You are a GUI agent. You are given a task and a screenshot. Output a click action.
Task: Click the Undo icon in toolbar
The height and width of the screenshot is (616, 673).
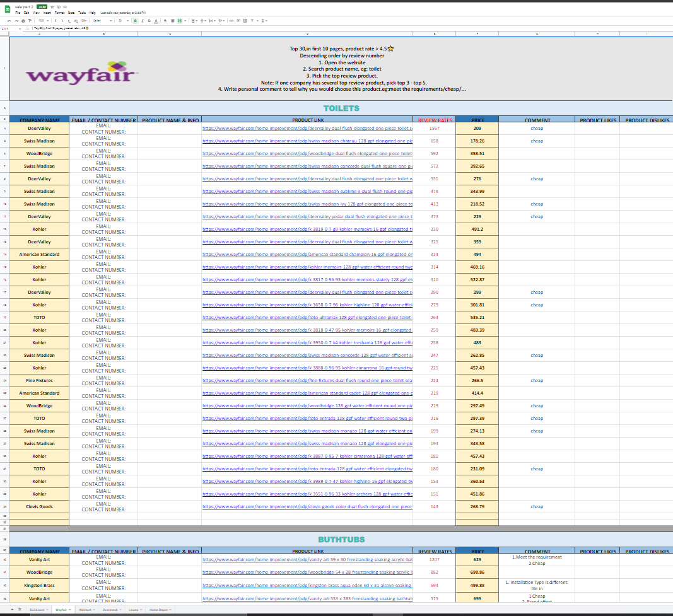pyautogui.click(x=9, y=21)
